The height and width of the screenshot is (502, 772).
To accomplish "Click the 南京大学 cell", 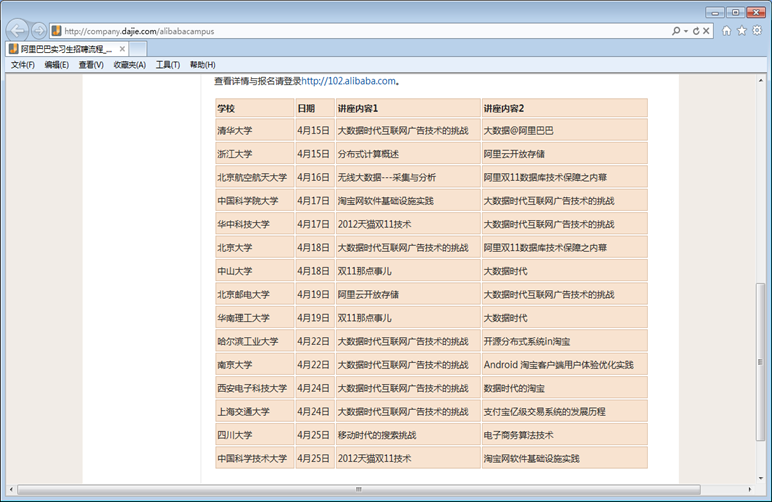I will 255,365.
